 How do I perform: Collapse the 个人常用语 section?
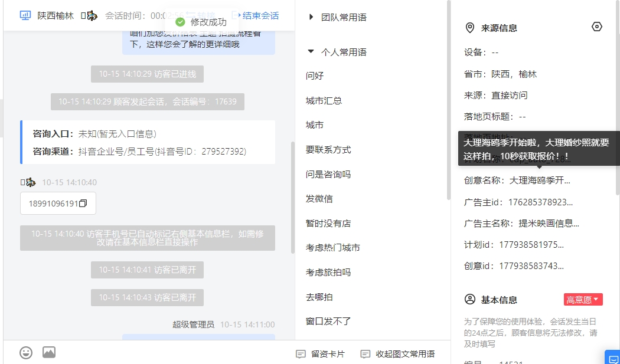tap(311, 51)
